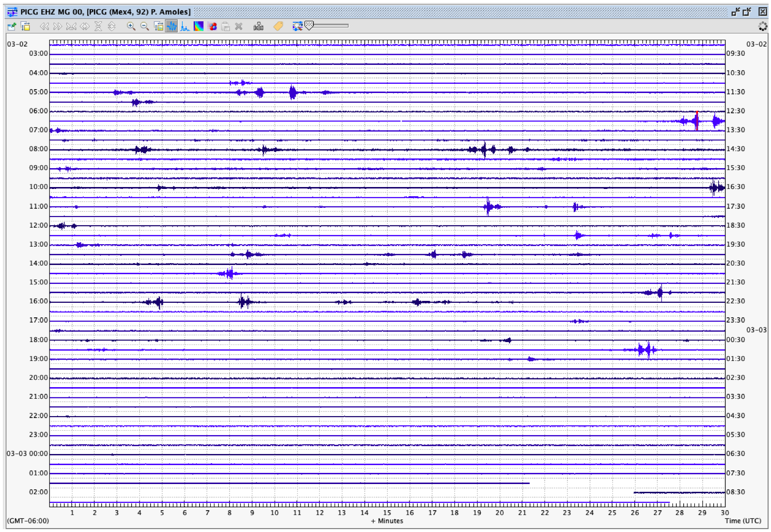Click the zoom in magnifier icon
Image resolution: width=771 pixels, height=532 pixels.
(x=131, y=27)
